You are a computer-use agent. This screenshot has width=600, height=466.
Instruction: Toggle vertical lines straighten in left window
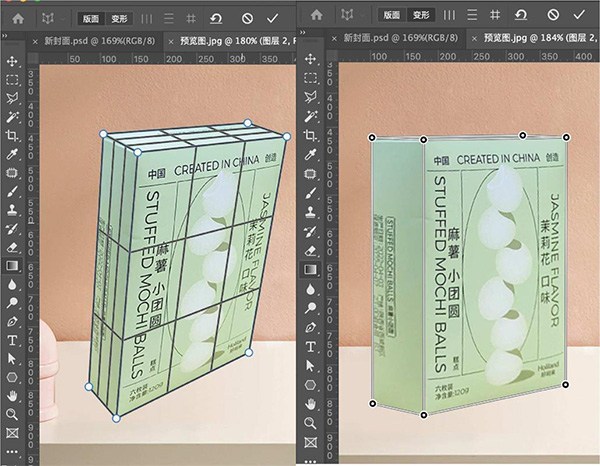[147, 18]
